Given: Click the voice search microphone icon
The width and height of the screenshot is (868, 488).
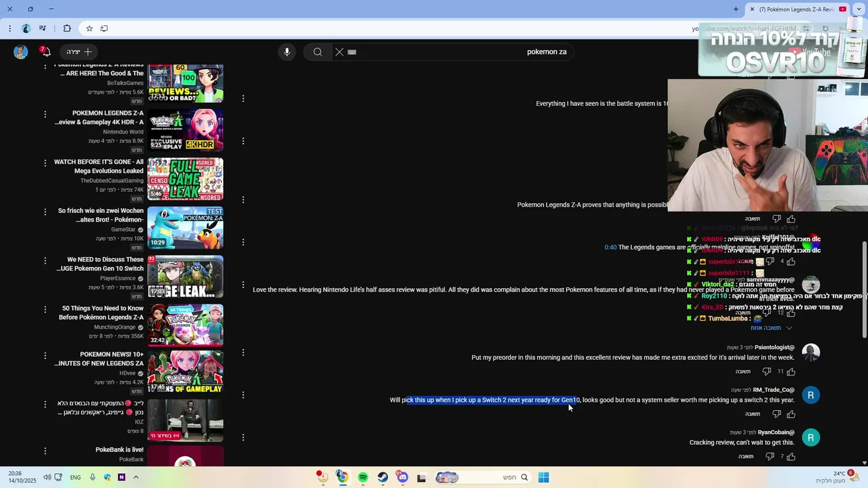Looking at the screenshot, I should [x=287, y=52].
